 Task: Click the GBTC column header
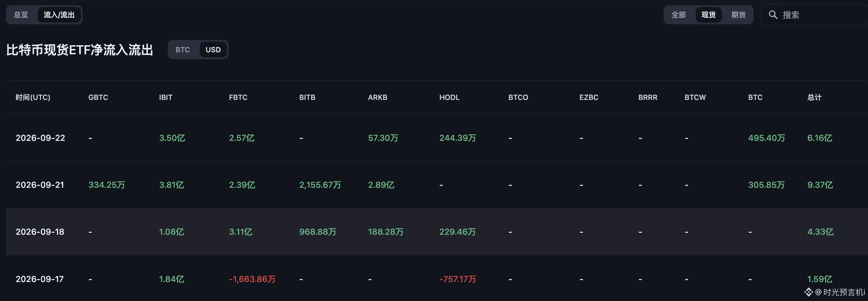tap(98, 98)
